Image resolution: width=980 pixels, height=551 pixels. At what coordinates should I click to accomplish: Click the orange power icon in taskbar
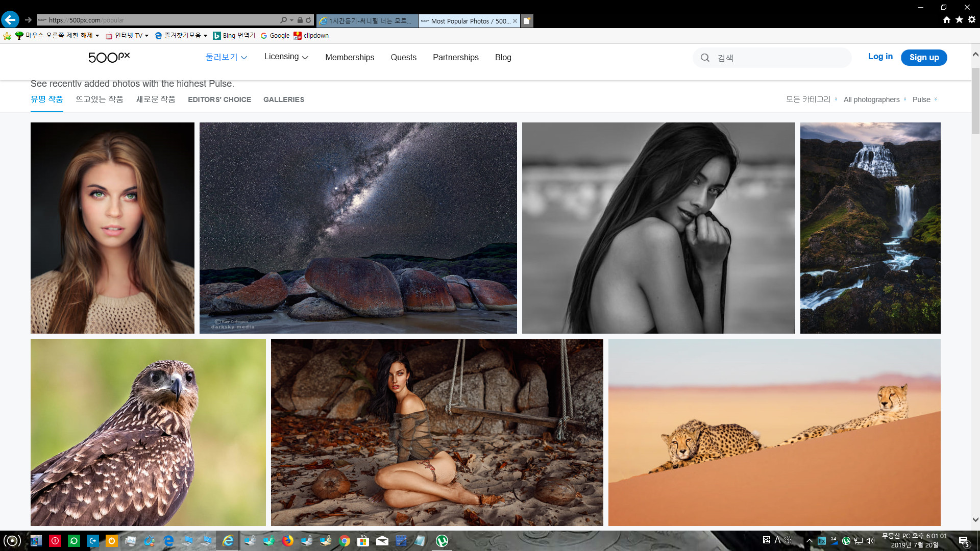pos(112,541)
